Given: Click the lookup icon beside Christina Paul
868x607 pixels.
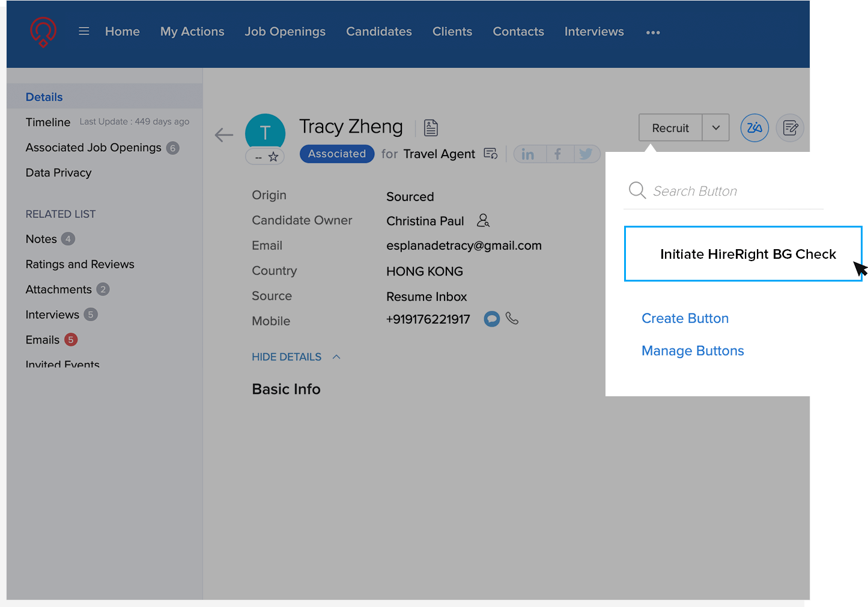Looking at the screenshot, I should point(483,220).
